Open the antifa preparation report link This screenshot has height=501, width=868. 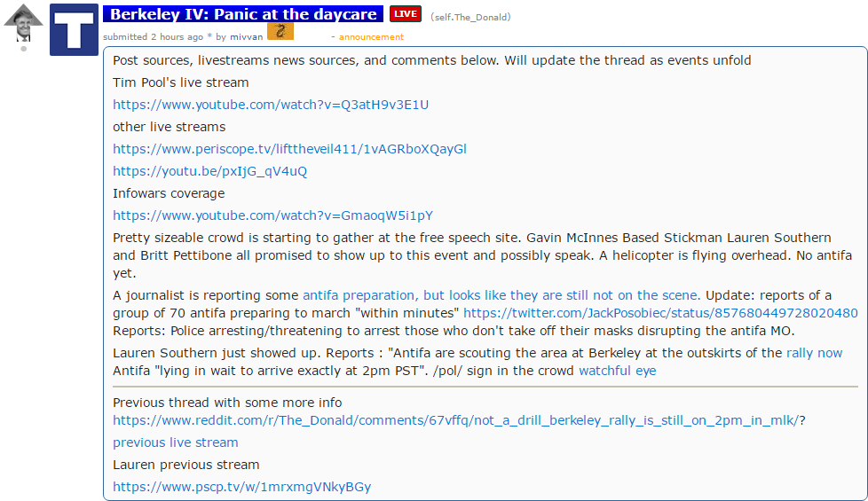pyautogui.click(x=501, y=295)
